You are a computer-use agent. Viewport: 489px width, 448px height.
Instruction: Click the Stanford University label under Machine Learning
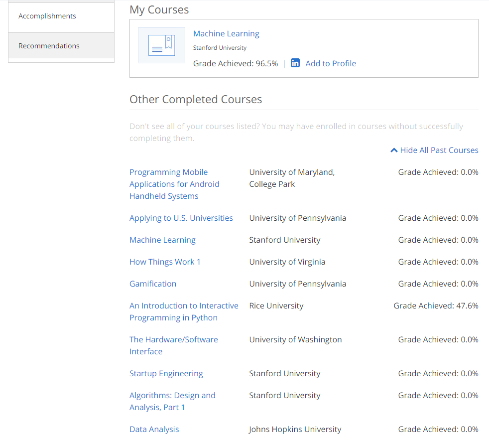point(220,48)
